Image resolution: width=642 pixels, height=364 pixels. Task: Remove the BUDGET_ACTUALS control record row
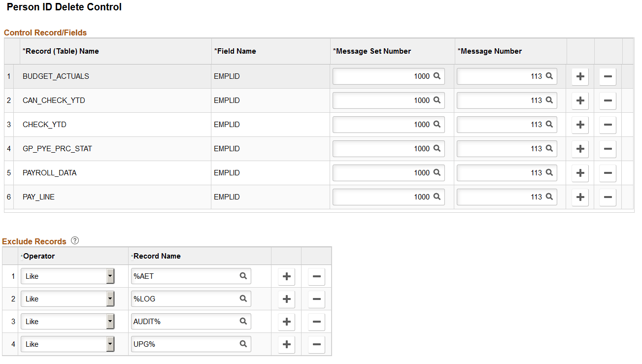tap(608, 76)
